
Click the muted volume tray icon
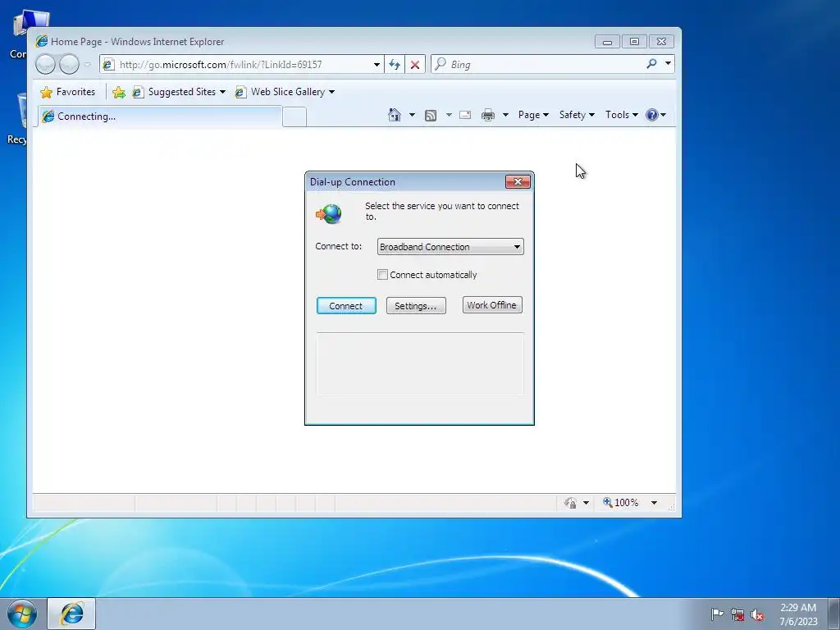757,614
